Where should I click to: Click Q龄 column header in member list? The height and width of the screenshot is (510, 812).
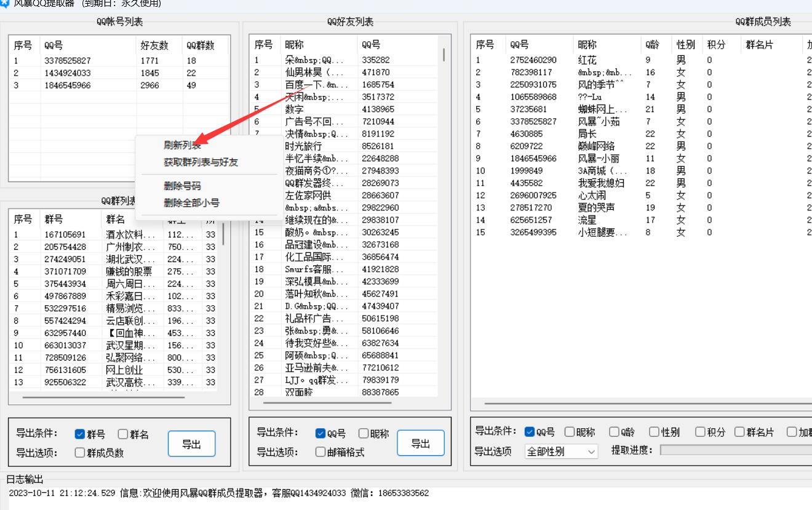coord(656,45)
